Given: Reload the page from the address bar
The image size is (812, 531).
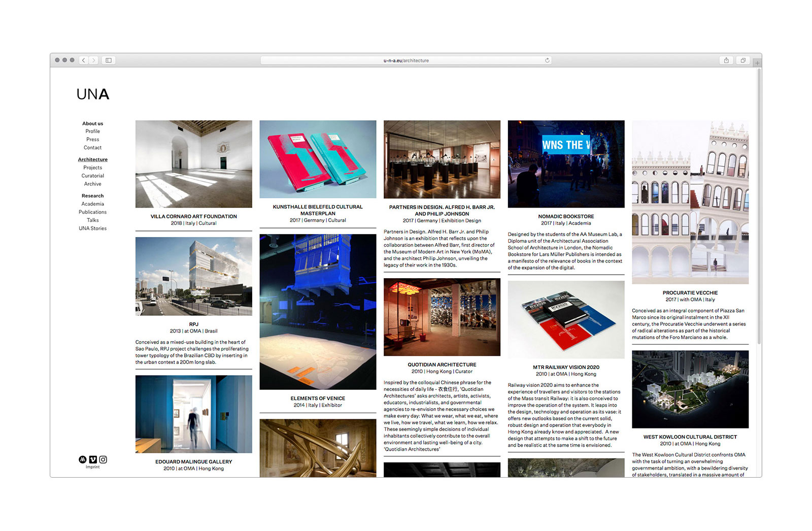Looking at the screenshot, I should (x=547, y=60).
